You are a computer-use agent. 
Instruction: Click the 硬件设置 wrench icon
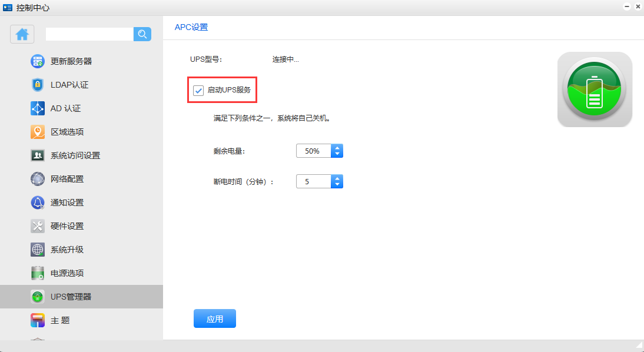pos(38,226)
